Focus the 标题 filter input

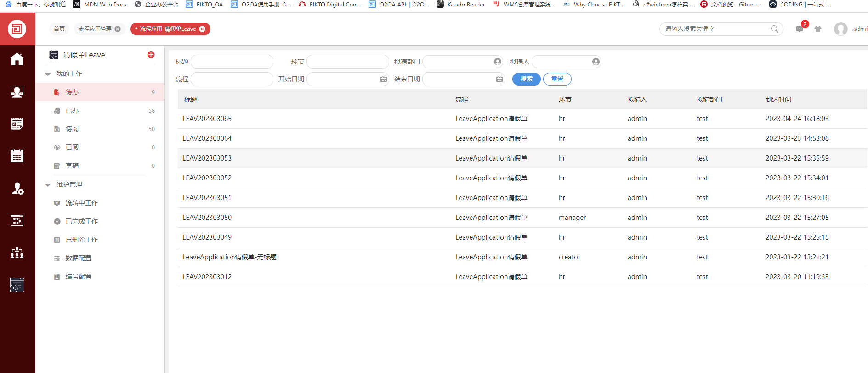[x=232, y=62]
